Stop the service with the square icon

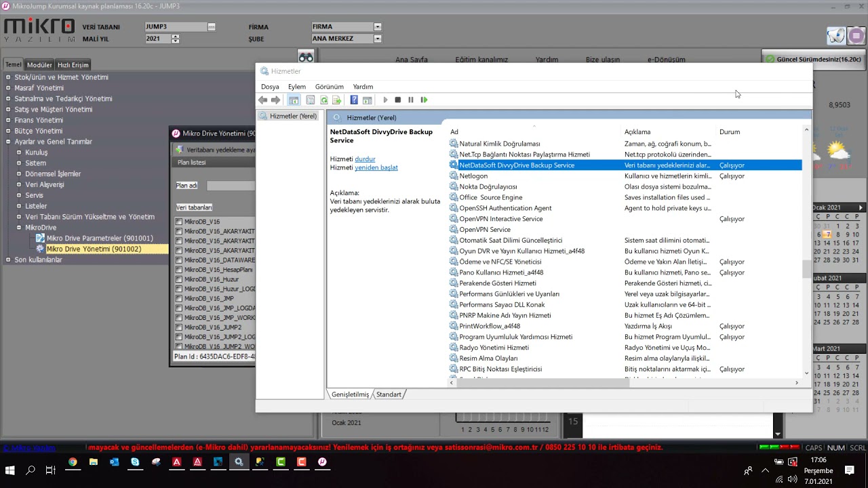coord(398,100)
